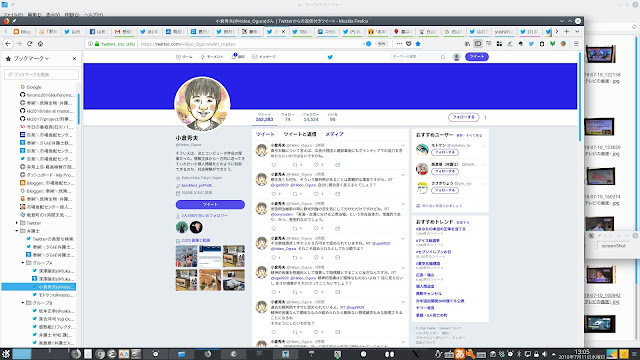
Task: Open the Firefox library icon
Action: 467,44
